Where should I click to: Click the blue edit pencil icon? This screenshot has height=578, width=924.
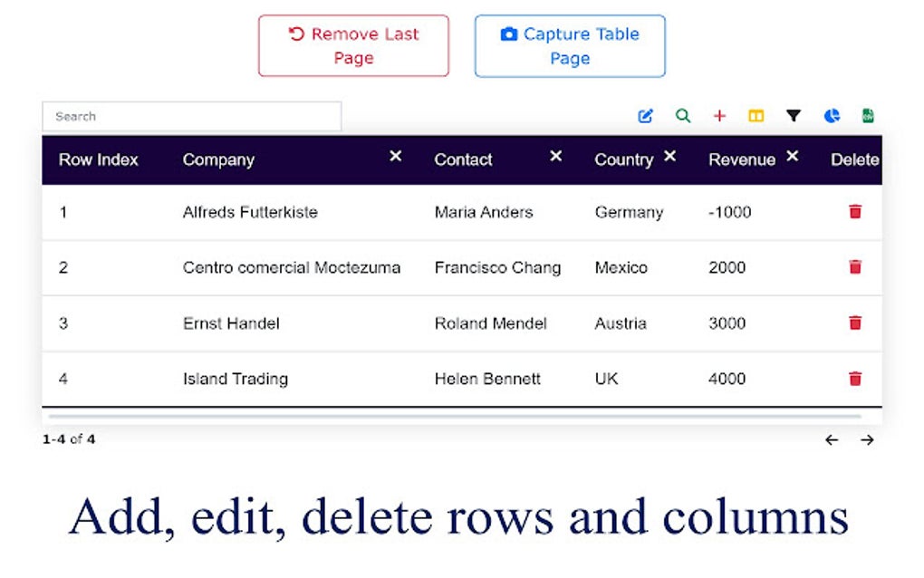(x=646, y=116)
